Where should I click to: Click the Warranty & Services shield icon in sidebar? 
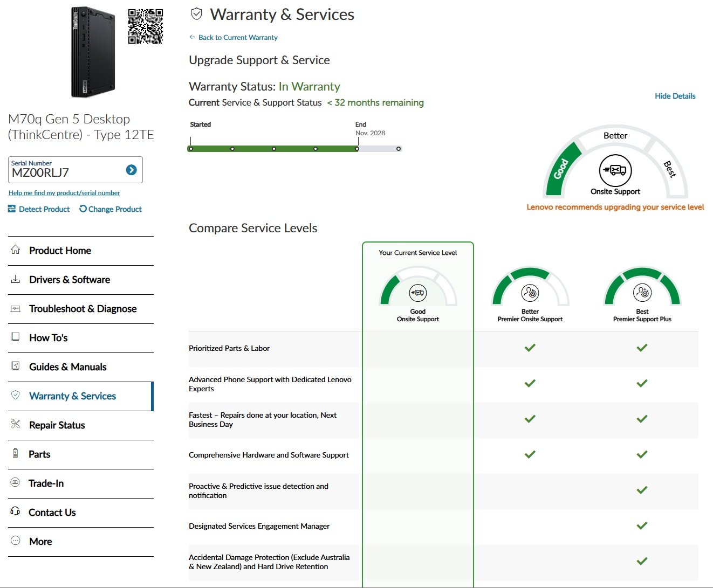[16, 396]
